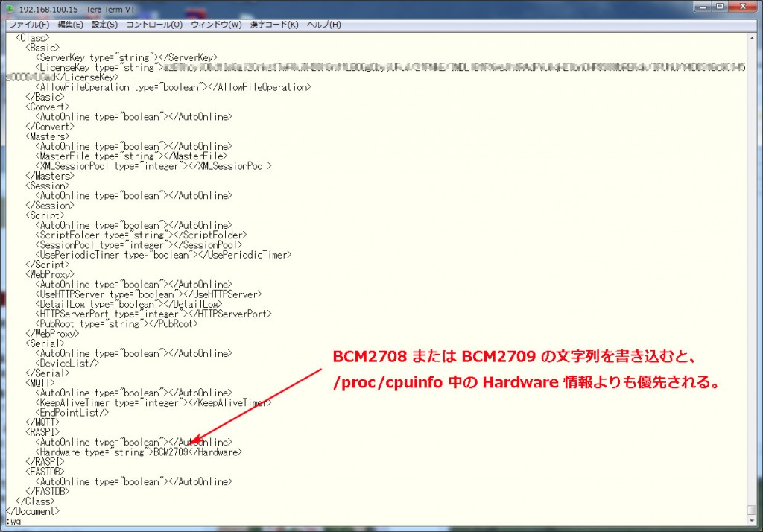The image size is (763, 532).
Task: Click the closing </Session> tag
Action: [x=50, y=206]
